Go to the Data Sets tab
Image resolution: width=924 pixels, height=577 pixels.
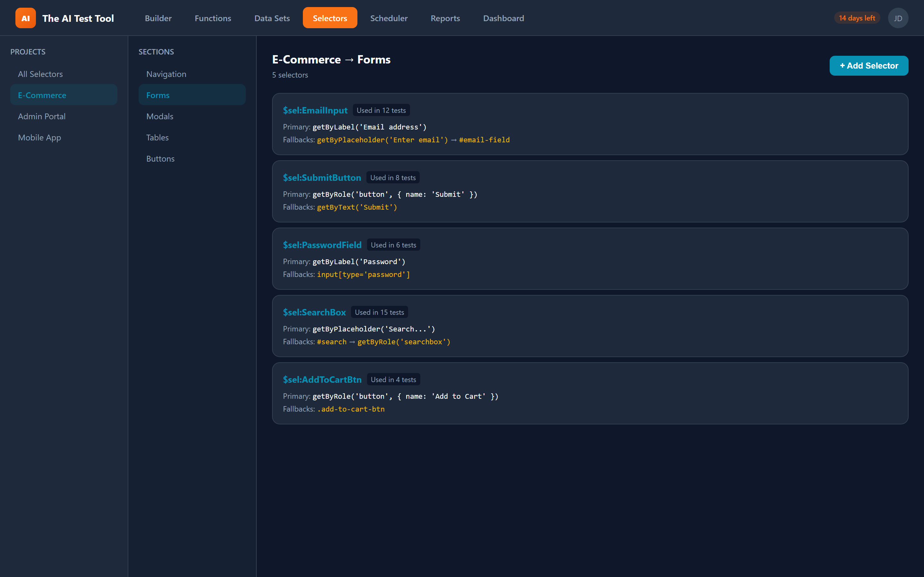pos(272,18)
